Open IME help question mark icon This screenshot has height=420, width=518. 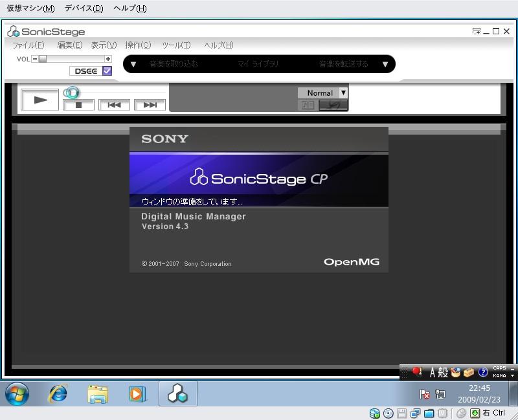pos(483,373)
